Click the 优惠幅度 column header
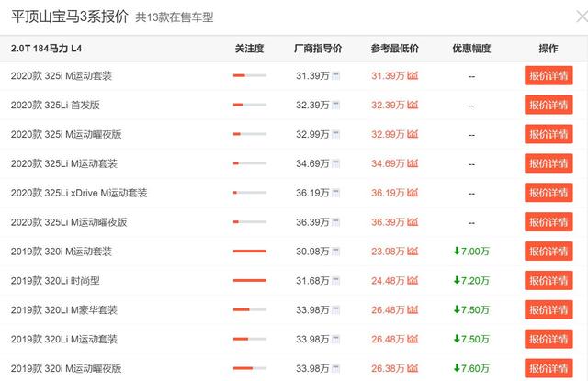The height and width of the screenshot is (381, 588). tap(471, 49)
